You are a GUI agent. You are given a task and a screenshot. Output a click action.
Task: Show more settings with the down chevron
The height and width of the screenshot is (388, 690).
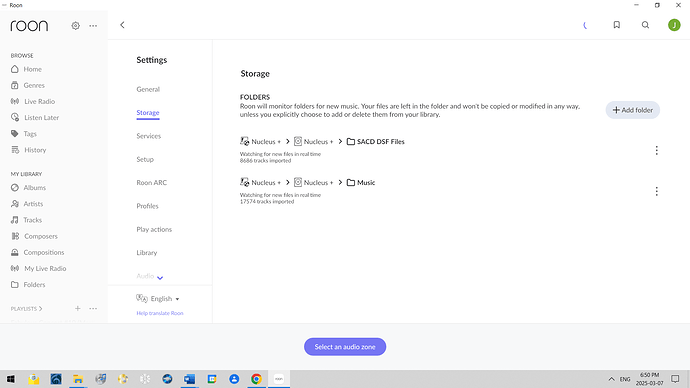160,278
